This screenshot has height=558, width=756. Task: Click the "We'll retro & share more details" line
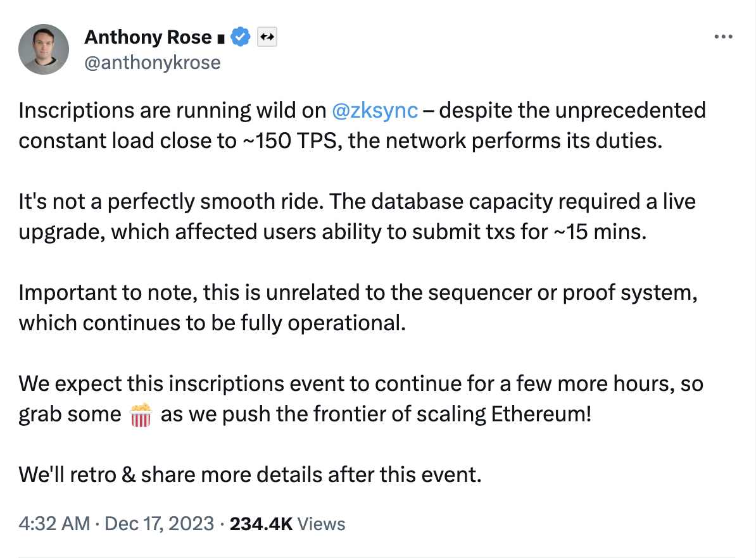point(250,474)
